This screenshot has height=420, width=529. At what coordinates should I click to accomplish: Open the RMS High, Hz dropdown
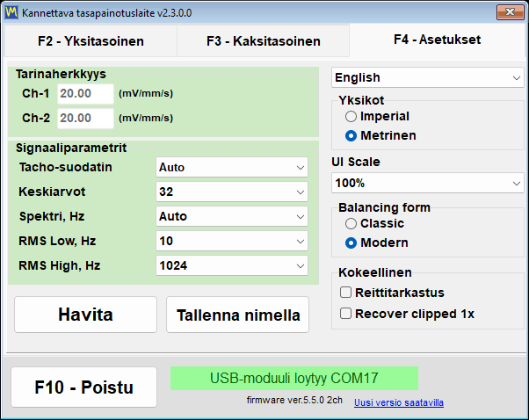pyautogui.click(x=232, y=265)
